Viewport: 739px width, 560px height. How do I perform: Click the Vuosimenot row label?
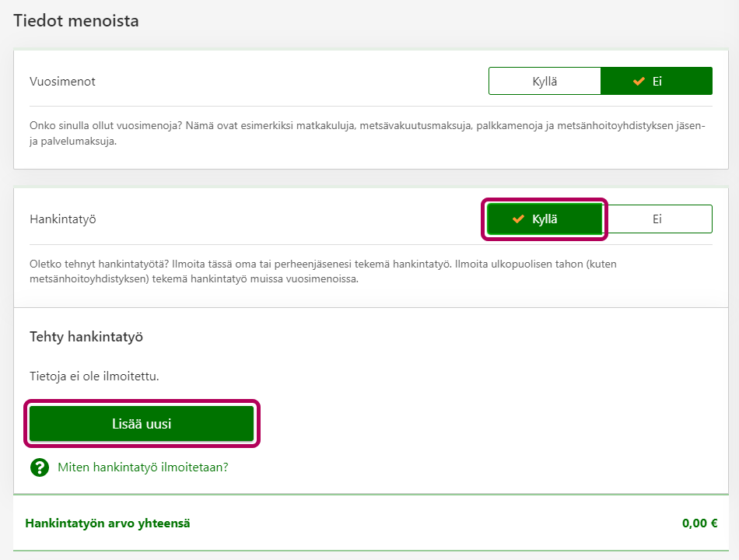pyautogui.click(x=62, y=81)
